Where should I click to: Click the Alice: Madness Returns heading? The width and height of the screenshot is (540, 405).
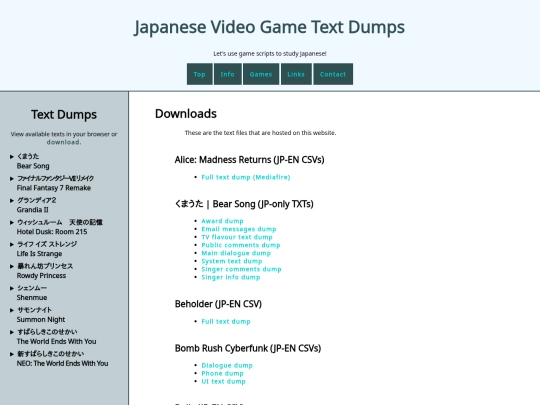249,160
